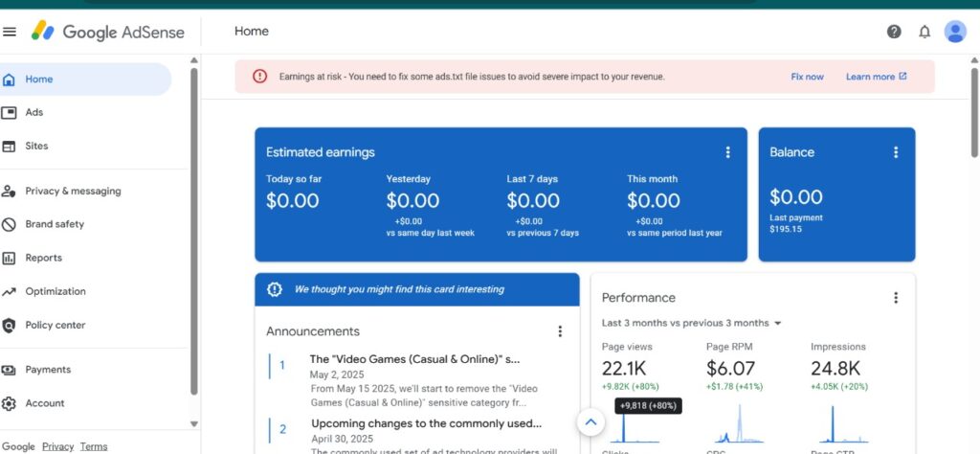980x454 pixels.
Task: Open the Account settings page
Action: 44,403
